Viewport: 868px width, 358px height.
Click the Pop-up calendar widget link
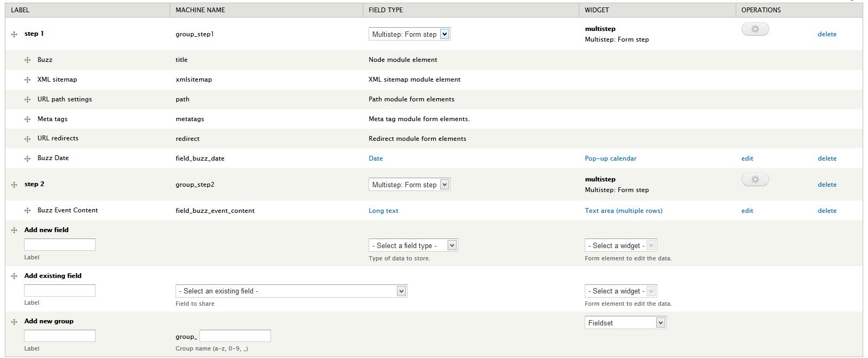(610, 158)
